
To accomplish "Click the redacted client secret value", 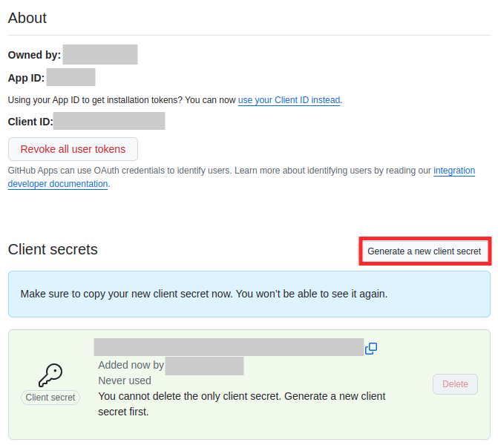I will [229, 347].
